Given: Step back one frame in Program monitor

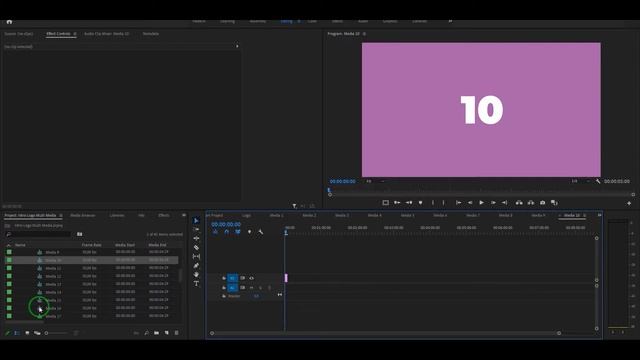Looking at the screenshot, I should 470,202.
